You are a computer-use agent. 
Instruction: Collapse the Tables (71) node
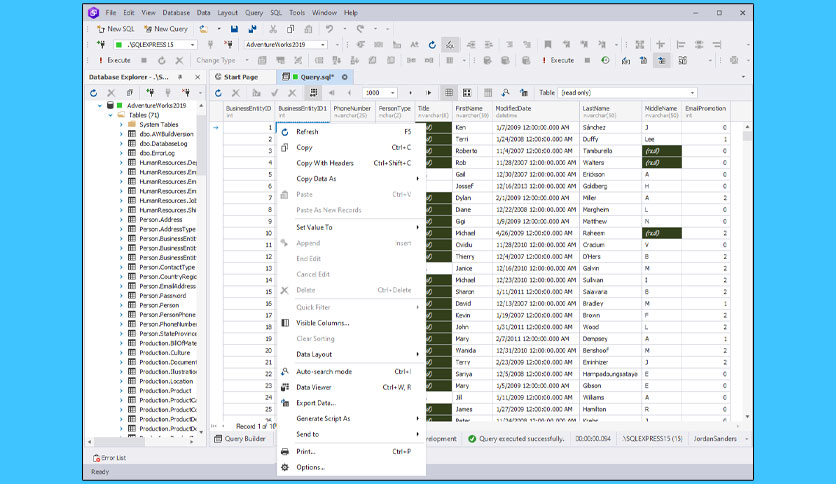tap(110, 115)
